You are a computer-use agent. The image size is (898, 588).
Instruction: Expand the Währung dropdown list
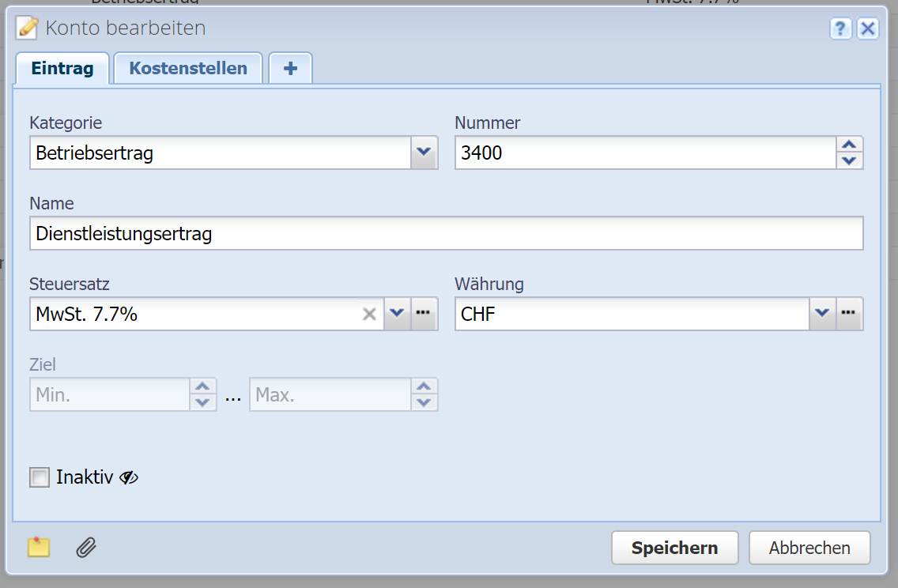click(822, 314)
